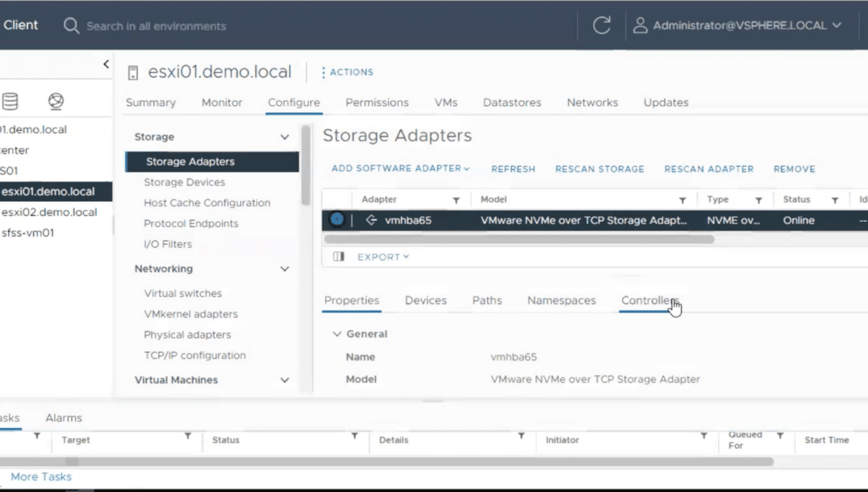The height and width of the screenshot is (492, 868).
Task: Open the networking inventory view icon
Action: pos(56,101)
